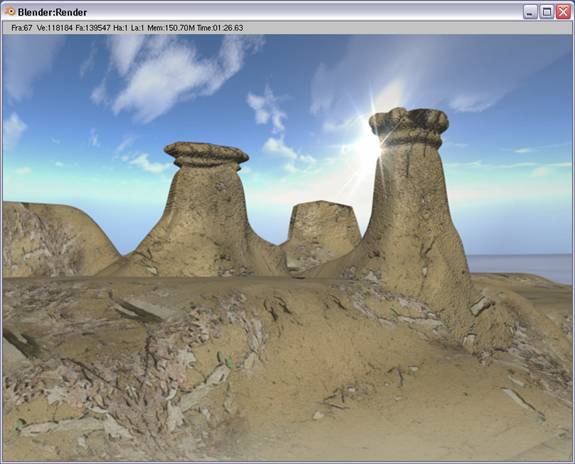This screenshot has height=464, width=575.
Task: Click the cap of the left rock pillar
Action: 206,153
